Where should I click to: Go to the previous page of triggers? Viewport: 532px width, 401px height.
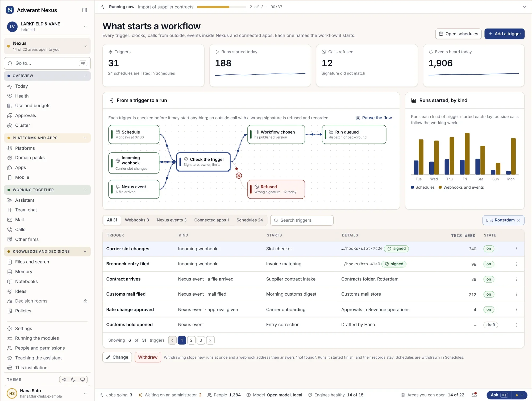click(x=172, y=340)
